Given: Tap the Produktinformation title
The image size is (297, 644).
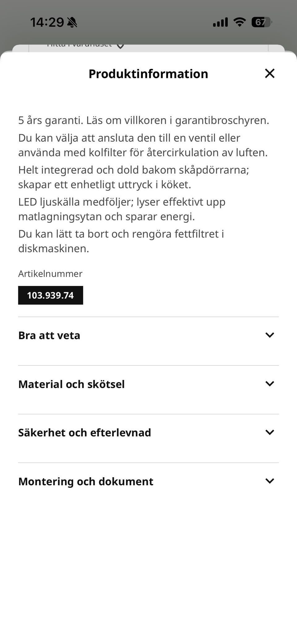Looking at the screenshot, I should pos(148,74).
